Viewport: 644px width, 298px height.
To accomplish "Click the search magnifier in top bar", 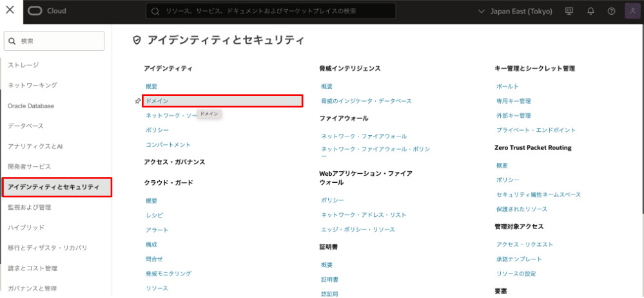I will pyautogui.click(x=155, y=12).
